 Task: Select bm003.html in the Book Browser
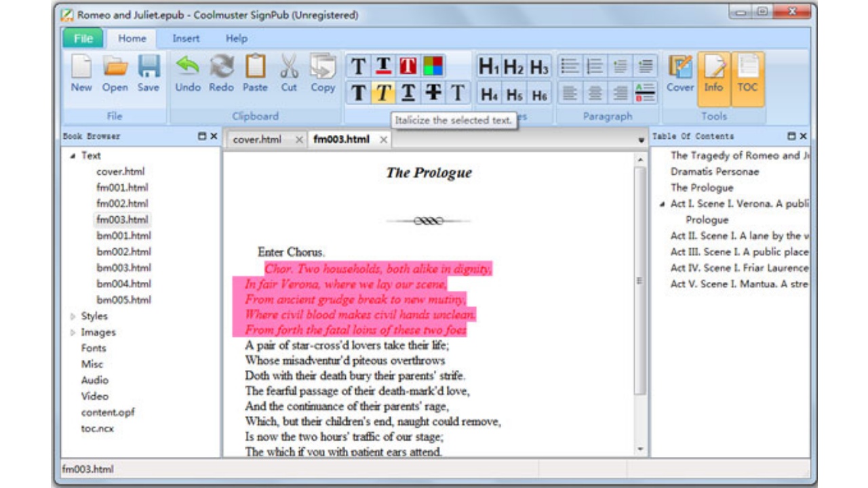pos(123,268)
